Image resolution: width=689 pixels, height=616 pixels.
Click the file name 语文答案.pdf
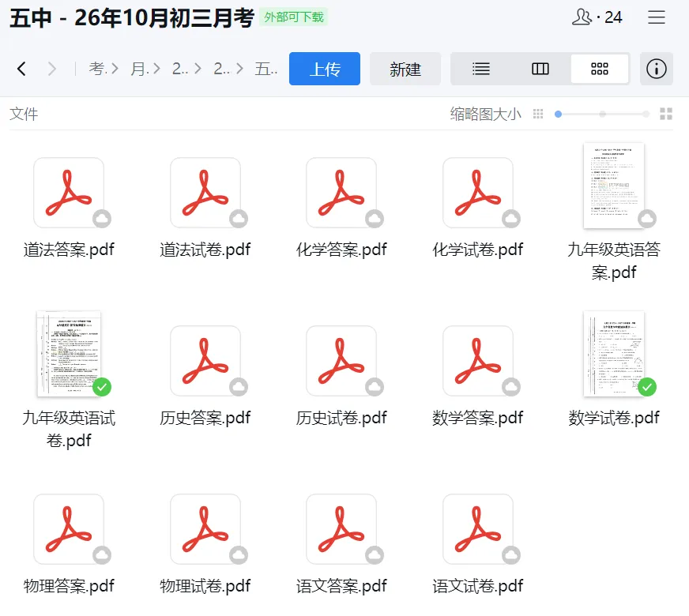(x=341, y=586)
